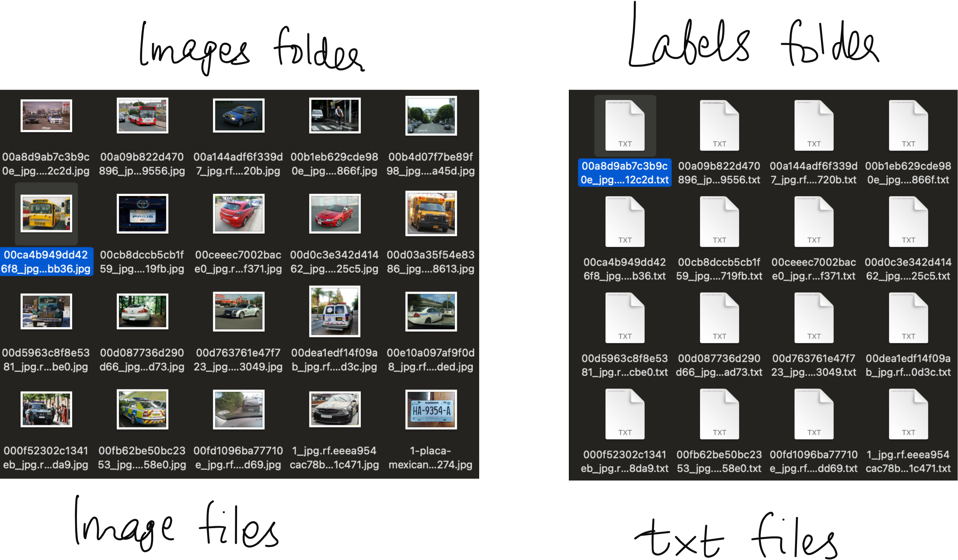958x560 pixels.
Task: Click the yellow school bus image 00d03a35f54e83
Action: (431, 213)
